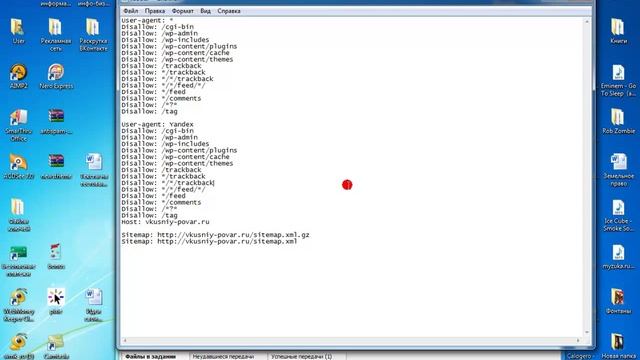
Task: Select the Земельное право Word document icon
Action: tap(618, 170)
